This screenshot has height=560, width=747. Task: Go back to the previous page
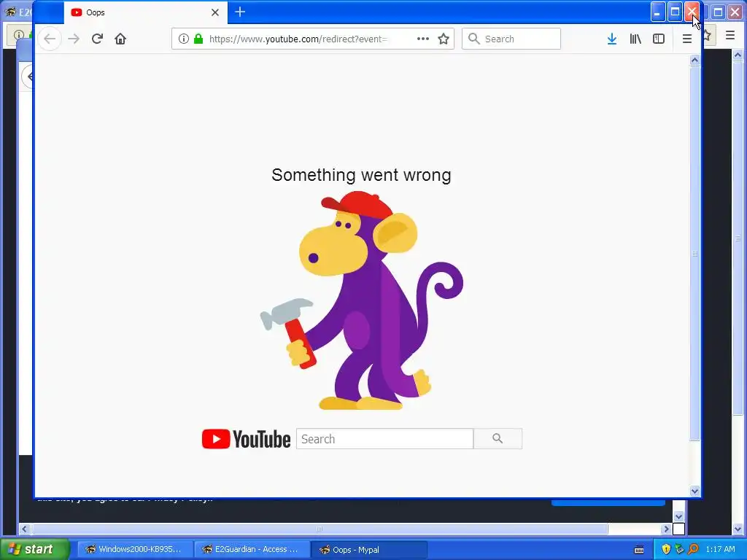50,39
